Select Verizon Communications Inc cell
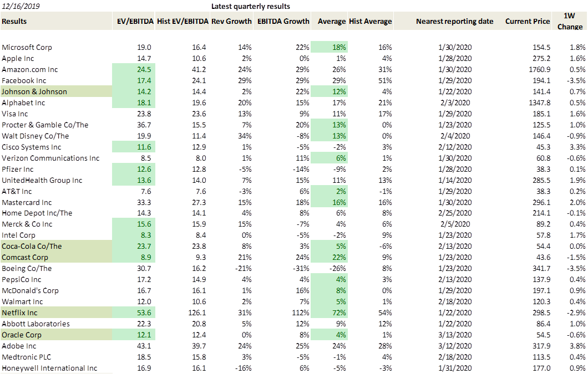Screen dimensions: 588x374 50,158
